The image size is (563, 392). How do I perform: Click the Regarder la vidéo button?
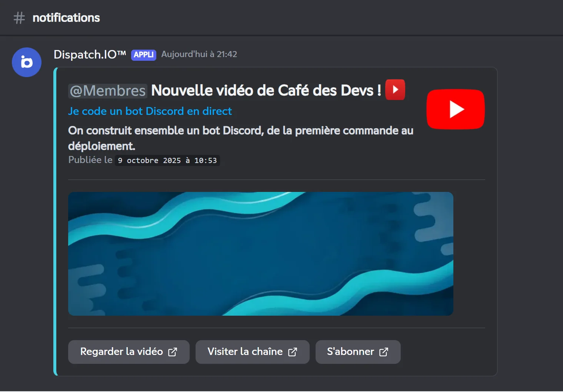click(129, 352)
